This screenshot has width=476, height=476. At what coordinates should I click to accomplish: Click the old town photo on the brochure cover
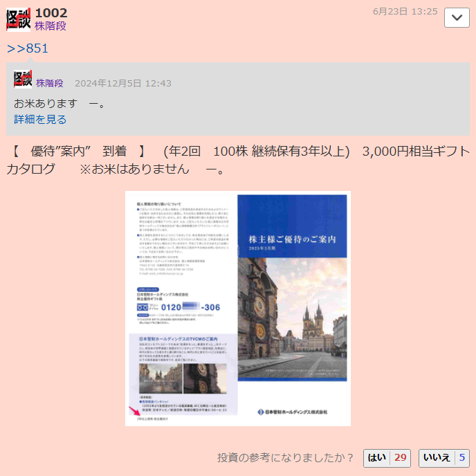click(291, 325)
